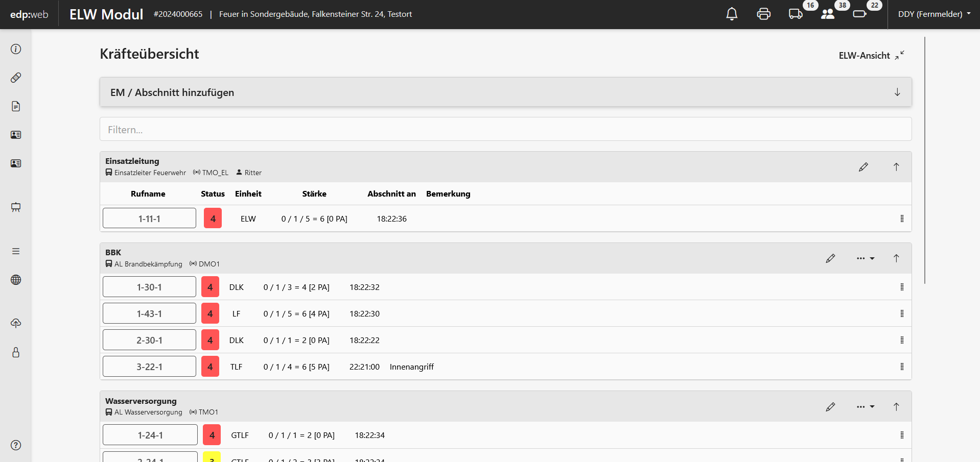
Task: Open Wasserversorgung more options dropdown
Action: tap(866, 407)
